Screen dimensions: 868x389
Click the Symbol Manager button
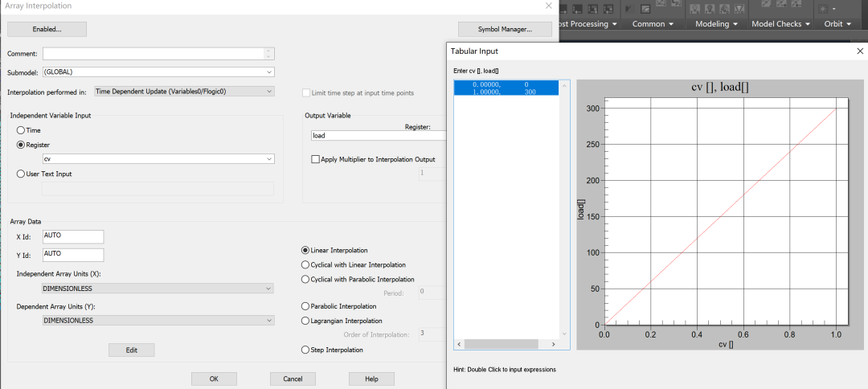505,29
